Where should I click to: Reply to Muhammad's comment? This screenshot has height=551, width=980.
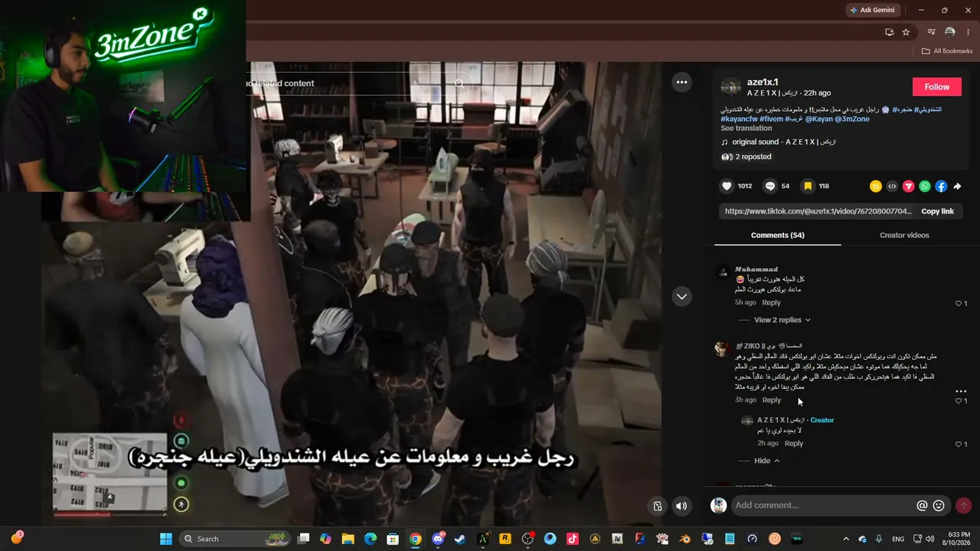click(x=771, y=303)
